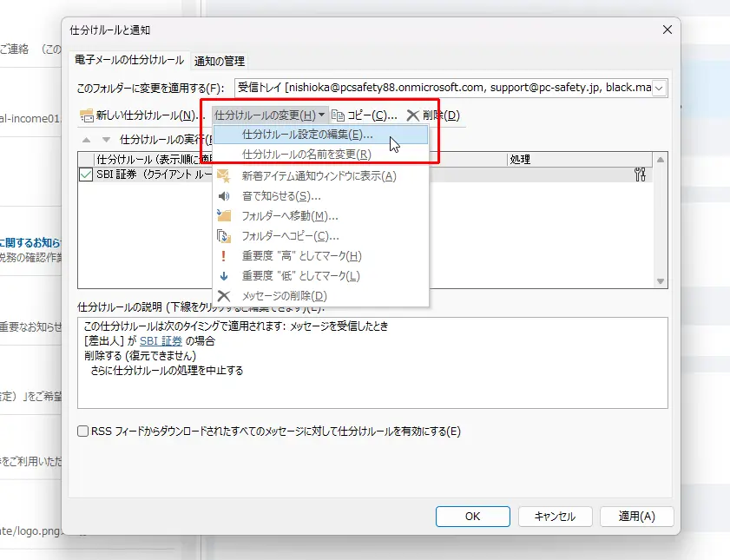Viewport: 730px width, 560px height.
Task: Click the red exclamation high importance icon
Action: click(x=223, y=256)
